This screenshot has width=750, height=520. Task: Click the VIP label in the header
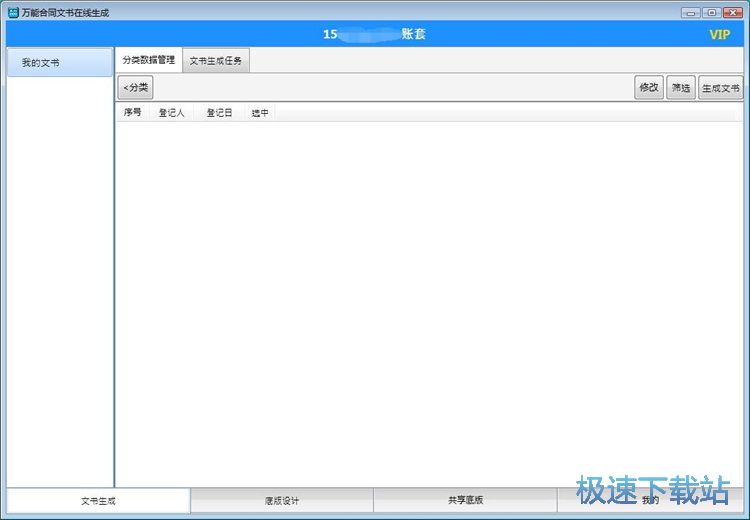tap(719, 34)
